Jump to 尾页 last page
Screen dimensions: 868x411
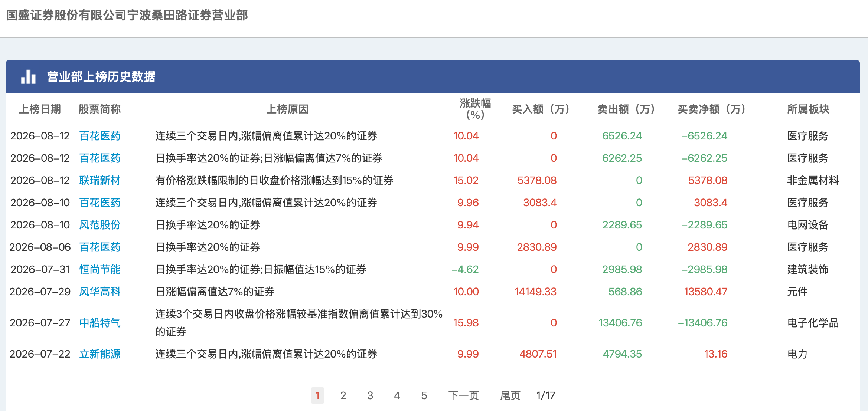pos(510,395)
